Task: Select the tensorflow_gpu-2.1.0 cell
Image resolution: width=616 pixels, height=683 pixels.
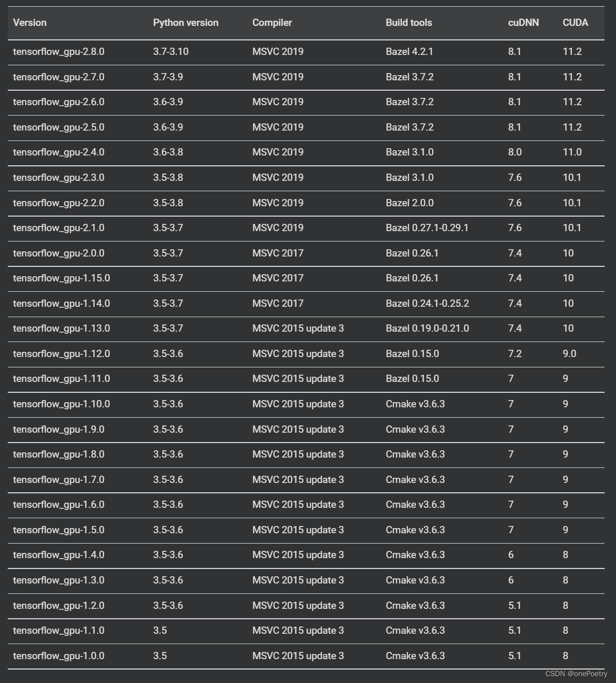Action: [x=59, y=228]
